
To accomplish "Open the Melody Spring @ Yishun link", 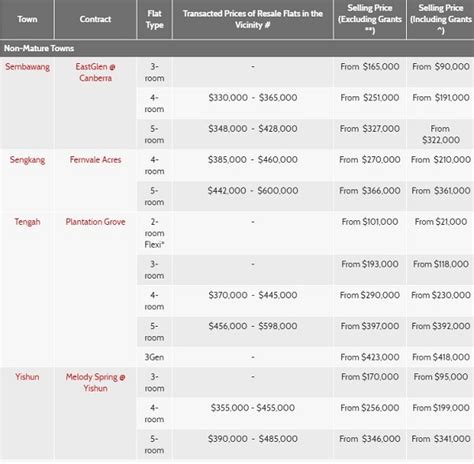I will 95,383.
